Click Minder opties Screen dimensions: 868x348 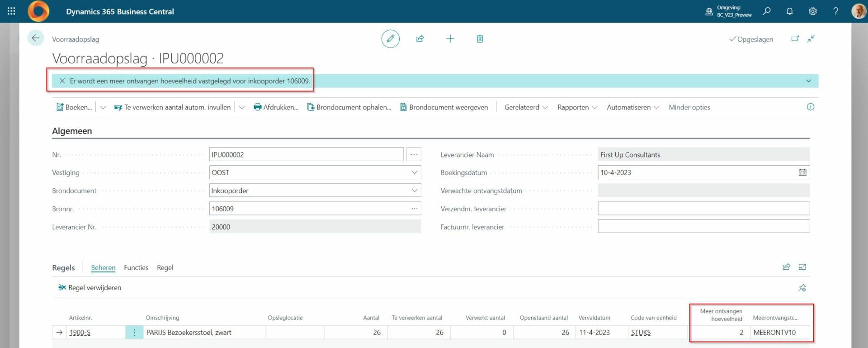pyautogui.click(x=689, y=107)
